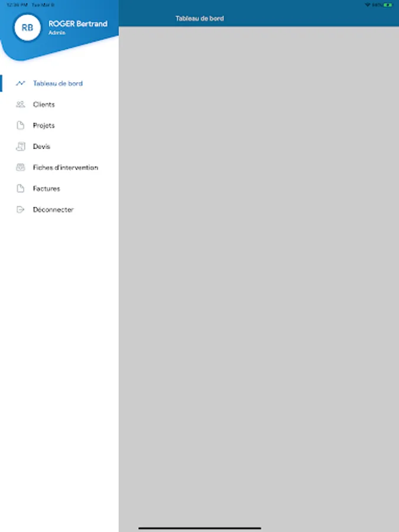Click the Admin role label

(57, 33)
